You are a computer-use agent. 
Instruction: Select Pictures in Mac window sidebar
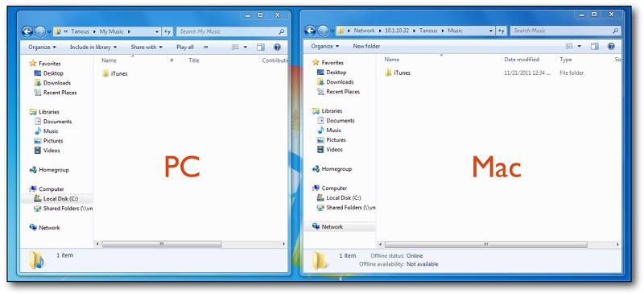(332, 140)
